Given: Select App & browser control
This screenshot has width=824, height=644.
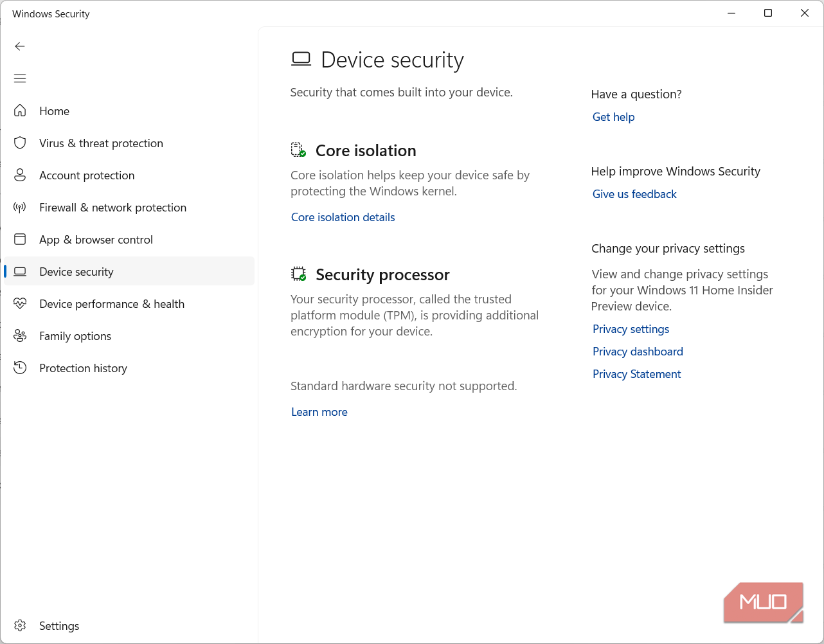Looking at the screenshot, I should (x=96, y=240).
